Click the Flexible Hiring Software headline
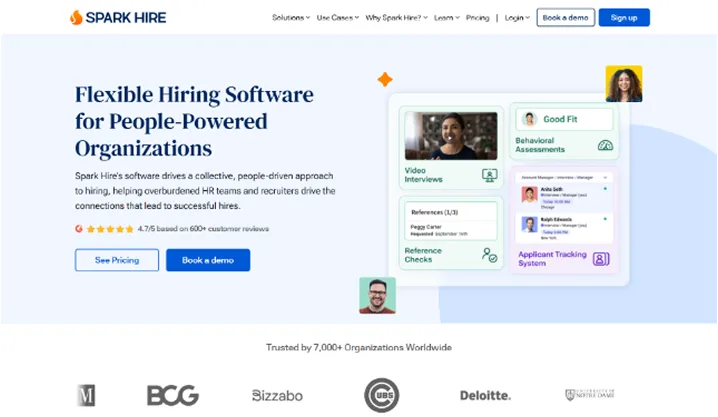This screenshot has width=718, height=417. coord(194,121)
